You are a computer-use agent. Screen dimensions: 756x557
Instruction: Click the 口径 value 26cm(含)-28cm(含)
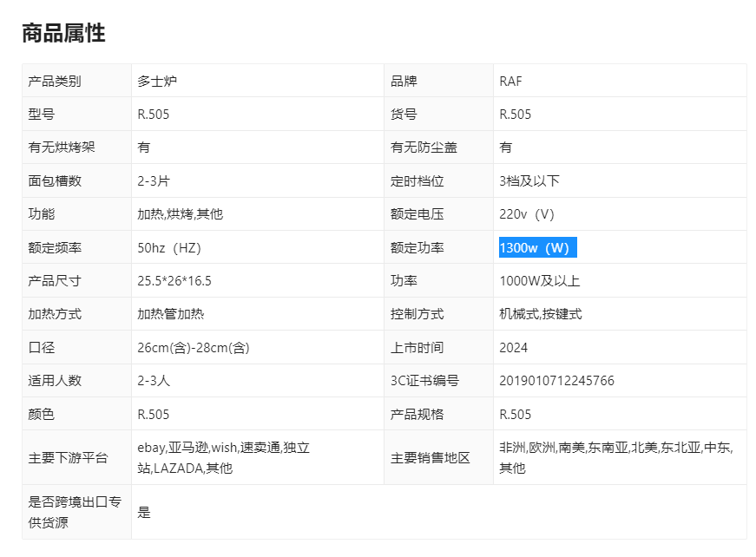coord(194,348)
